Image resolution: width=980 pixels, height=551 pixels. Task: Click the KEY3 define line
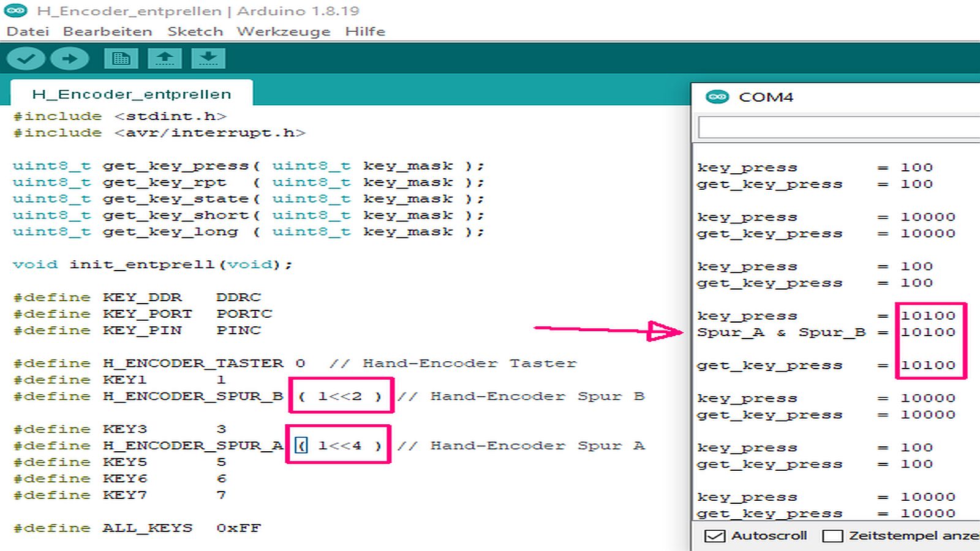pyautogui.click(x=120, y=429)
